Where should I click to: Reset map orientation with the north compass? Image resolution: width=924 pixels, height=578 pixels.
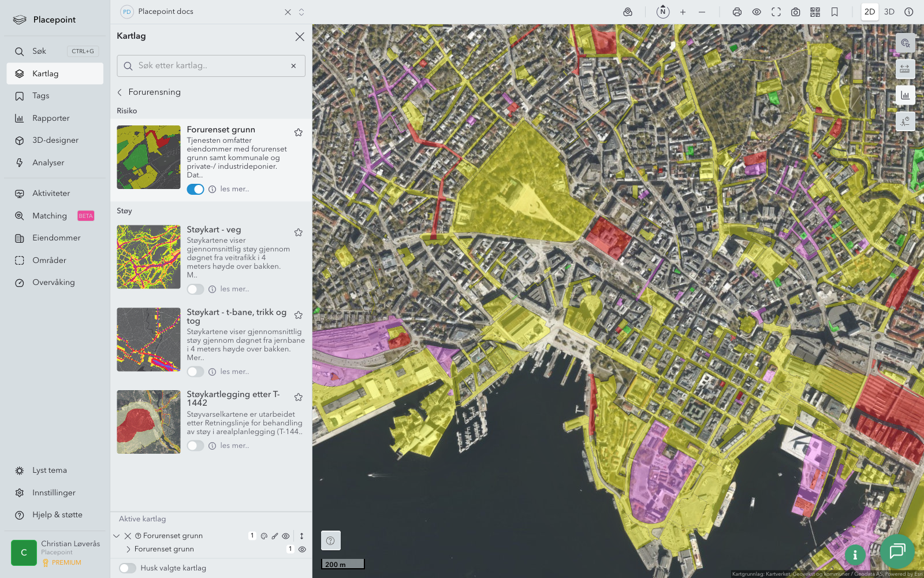663,12
